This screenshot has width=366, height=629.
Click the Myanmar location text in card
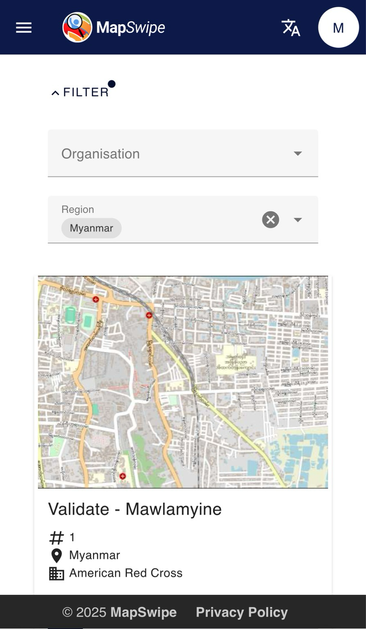94,555
